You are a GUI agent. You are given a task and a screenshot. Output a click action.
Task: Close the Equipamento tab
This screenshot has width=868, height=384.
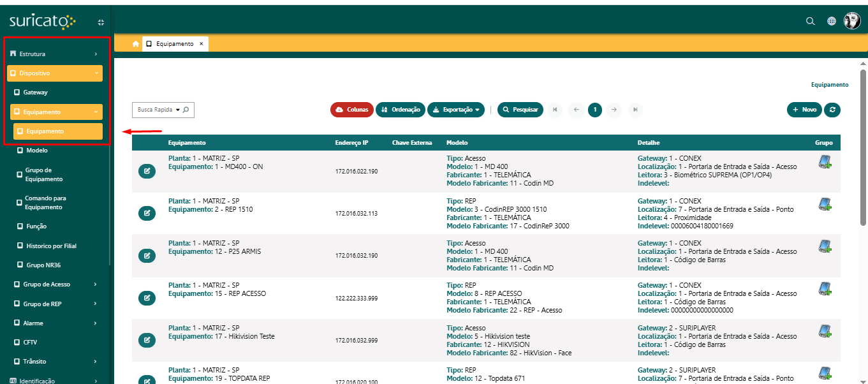click(x=202, y=44)
